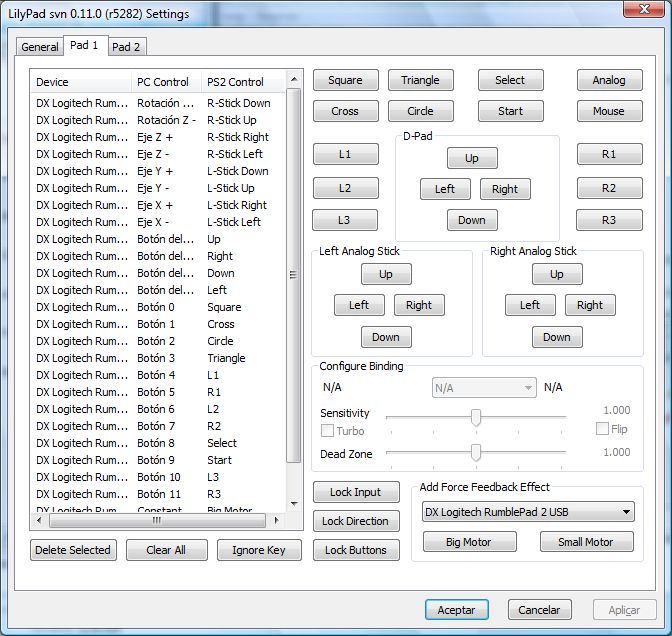Click the Select binding button
Screen dimensions: 672x636
tap(510, 80)
